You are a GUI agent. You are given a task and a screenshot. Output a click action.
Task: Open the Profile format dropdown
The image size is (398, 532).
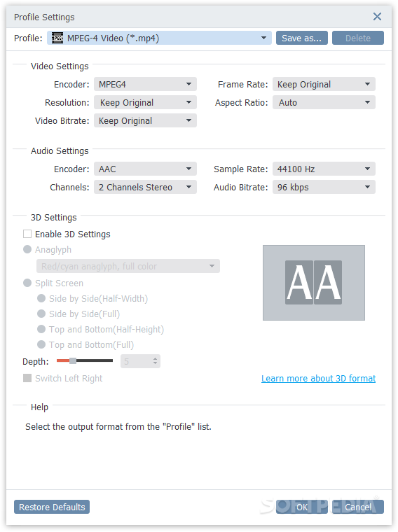coord(159,38)
